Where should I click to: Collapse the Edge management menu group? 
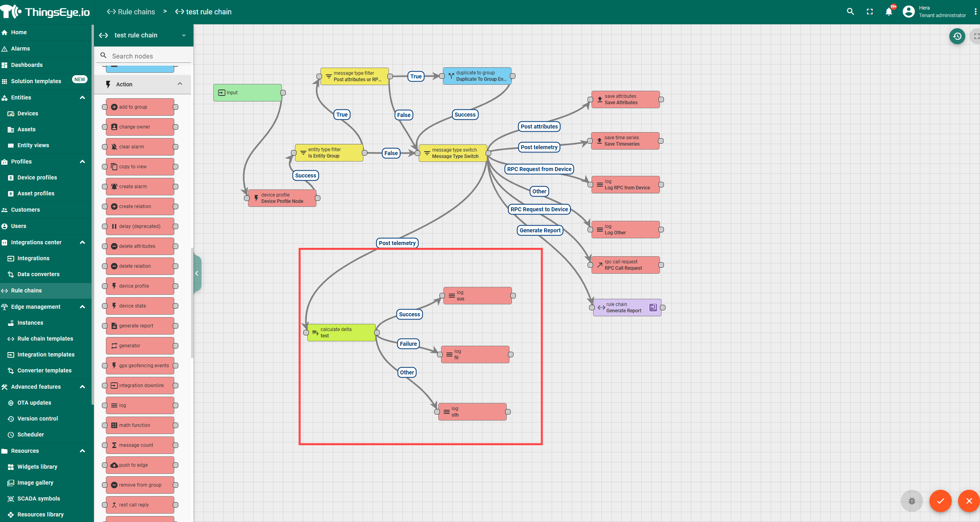pyautogui.click(x=82, y=307)
